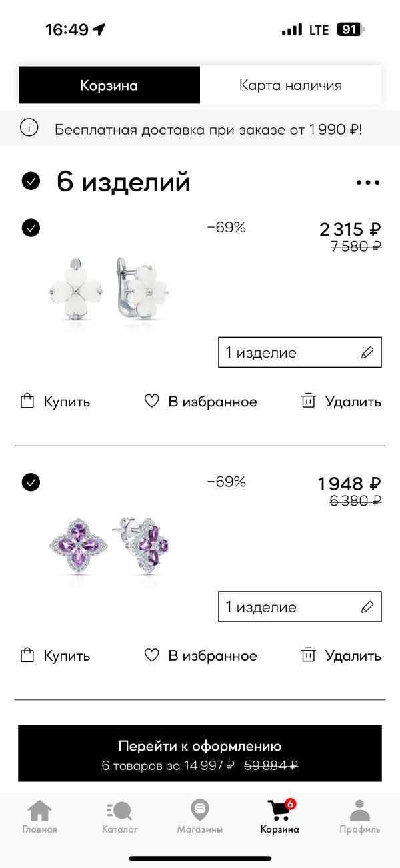The width and height of the screenshot is (400, 868).
Task: Open the amethyst earrings product image
Action: click(109, 547)
